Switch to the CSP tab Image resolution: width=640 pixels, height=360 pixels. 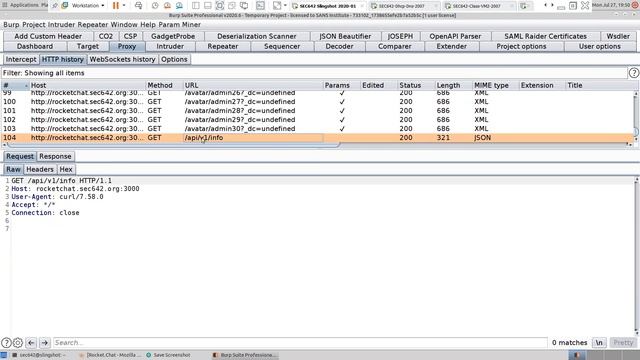click(130, 36)
